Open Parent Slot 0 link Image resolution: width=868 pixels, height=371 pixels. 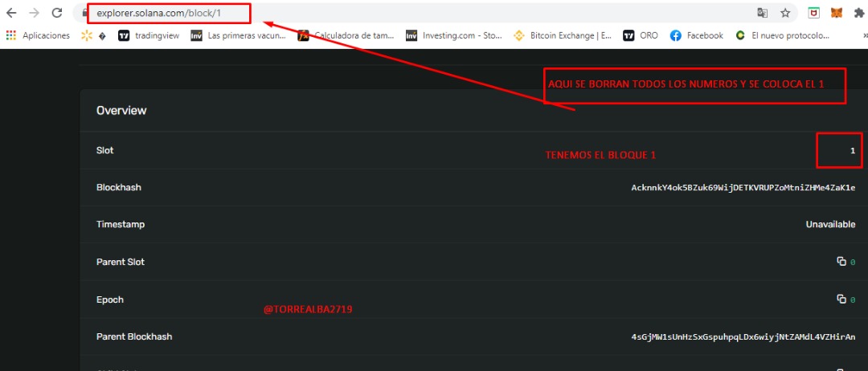click(853, 262)
